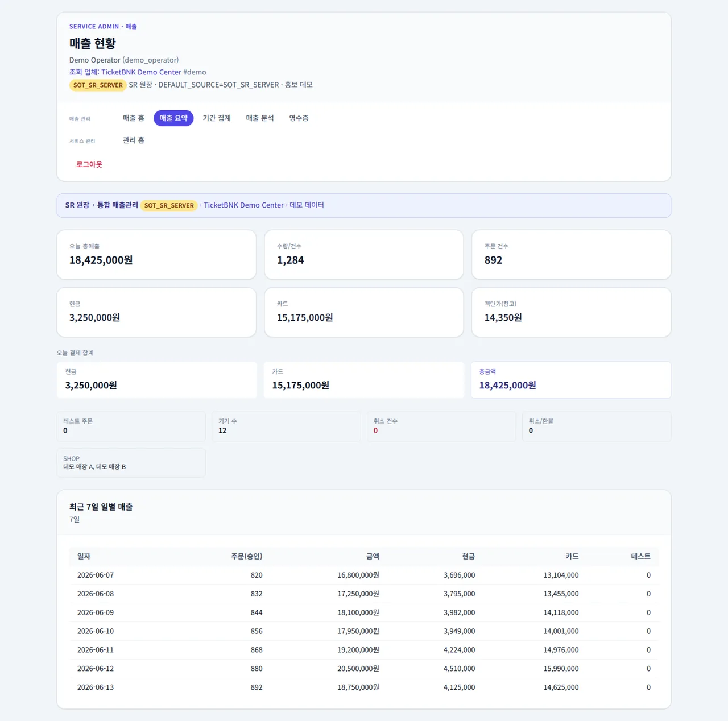Select the 2026-06-07 table row
Screen dimensions: 728x721
[364, 575]
